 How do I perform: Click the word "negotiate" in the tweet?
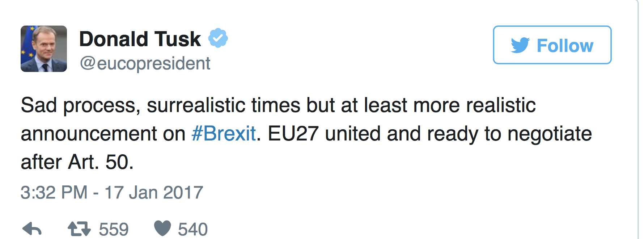pos(550,134)
